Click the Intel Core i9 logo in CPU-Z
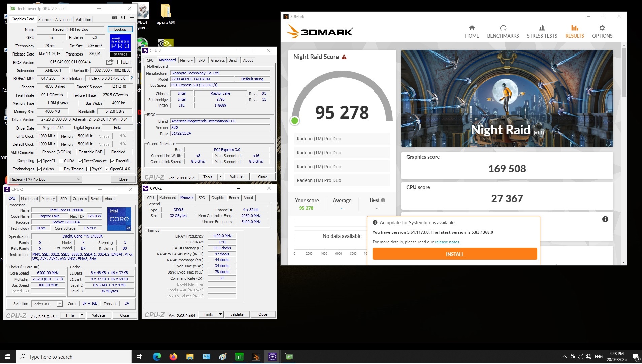This screenshot has width=642, height=364. coord(119,219)
